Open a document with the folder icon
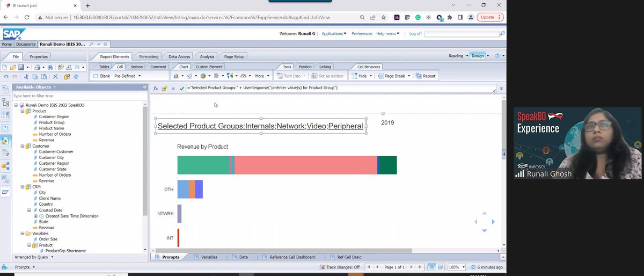The height and width of the screenshot is (276, 644). pyautogui.click(x=12, y=67)
